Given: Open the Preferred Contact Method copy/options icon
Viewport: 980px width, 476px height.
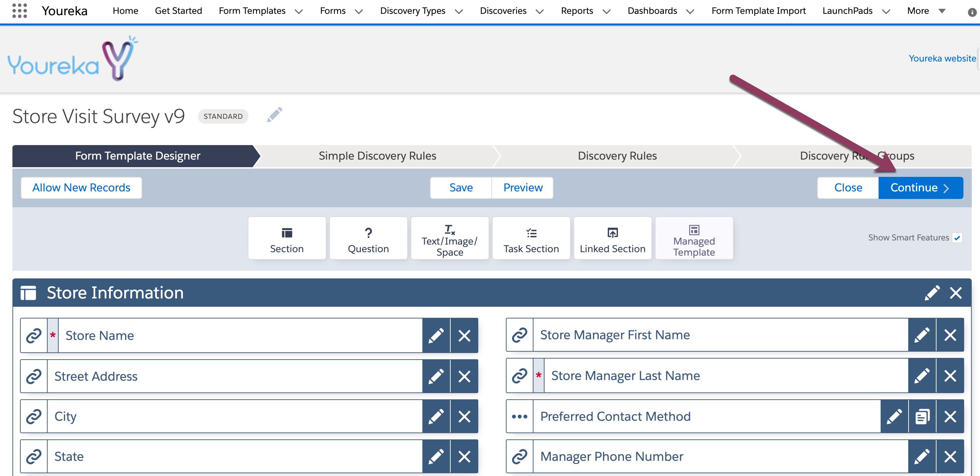Looking at the screenshot, I should pyautogui.click(x=922, y=416).
